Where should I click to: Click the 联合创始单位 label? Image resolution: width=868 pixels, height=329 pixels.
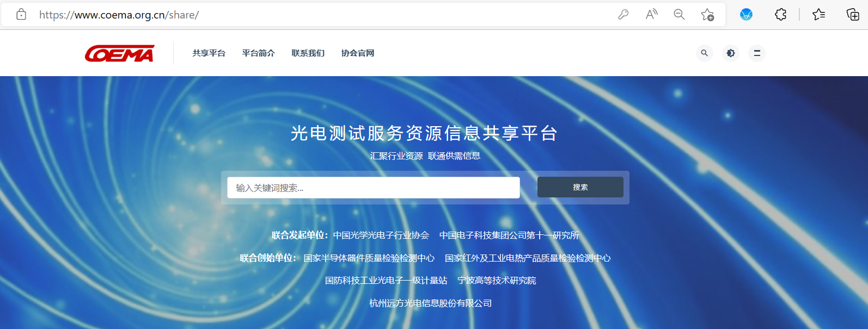tap(268, 258)
